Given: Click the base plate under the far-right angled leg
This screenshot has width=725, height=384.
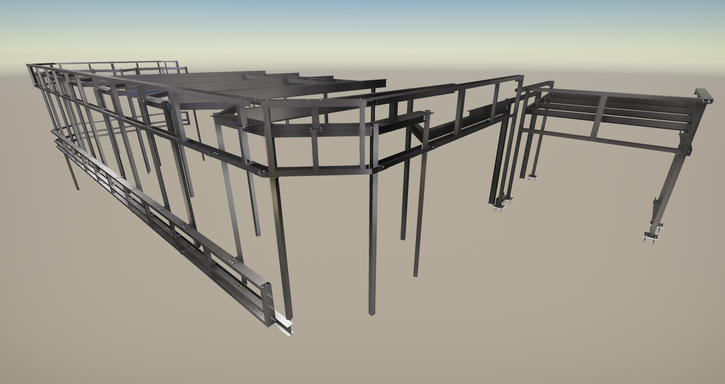Looking at the screenshot, I should pos(651,238).
